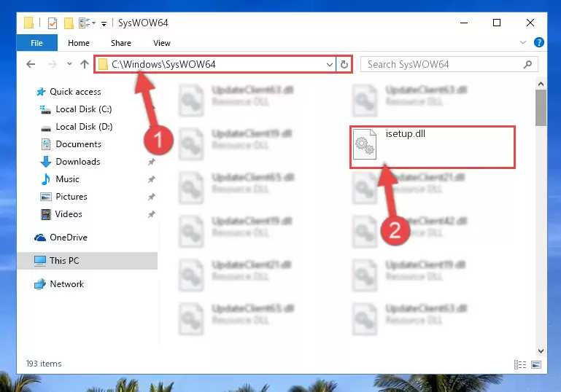Viewport: 561px width, 392px height.
Task: Select the isetup.dll file name
Action: 406,133
